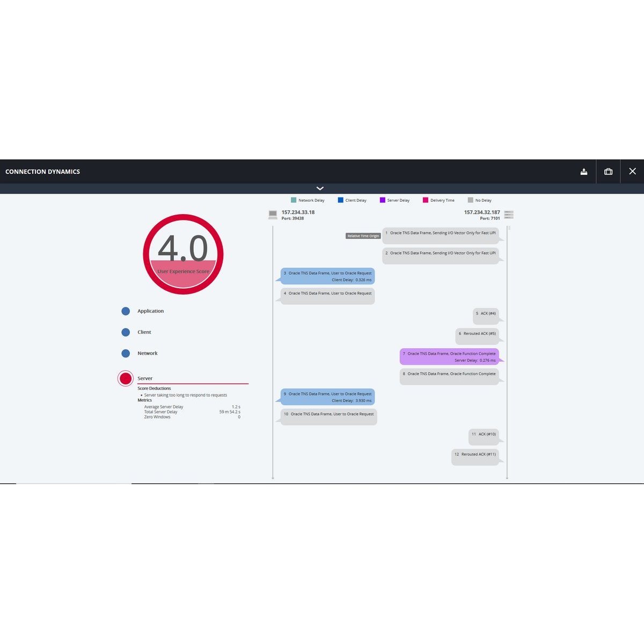Image resolution: width=644 pixels, height=644 pixels.
Task: Click the User Experience Score gauge
Action: tap(183, 254)
